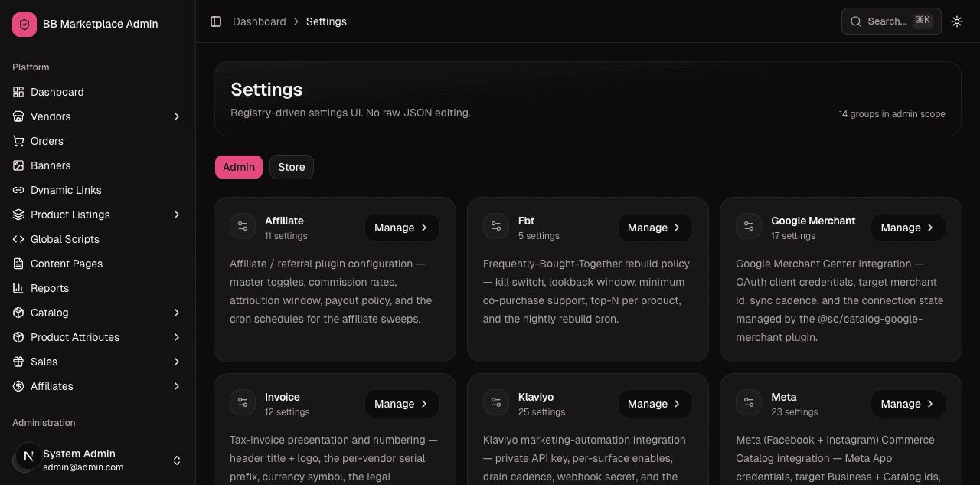Click the Reports bar chart icon
This screenshot has height=485, width=980.
(x=18, y=288)
